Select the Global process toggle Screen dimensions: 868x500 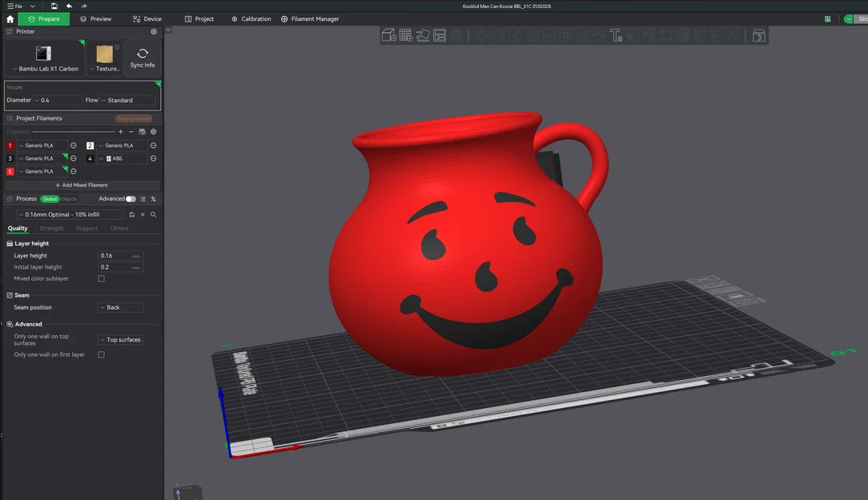click(50, 199)
